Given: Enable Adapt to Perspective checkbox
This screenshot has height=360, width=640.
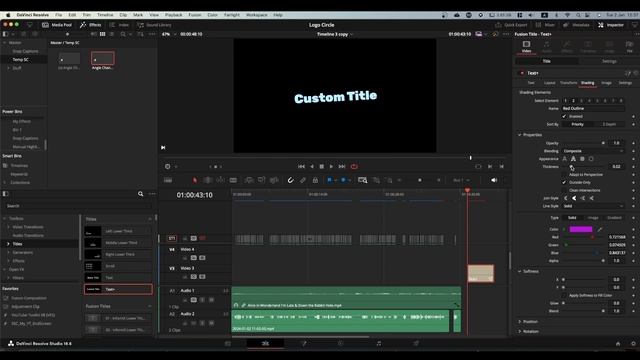Looking at the screenshot, I should tap(564, 175).
